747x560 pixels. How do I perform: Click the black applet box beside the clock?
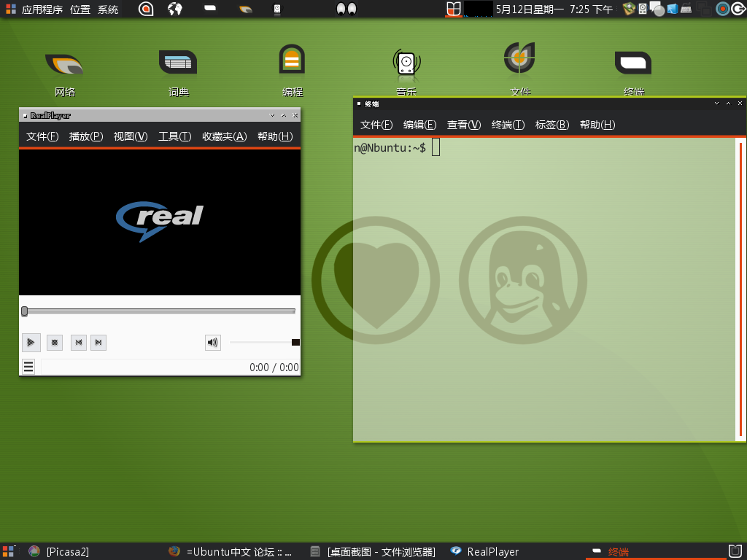478,9
